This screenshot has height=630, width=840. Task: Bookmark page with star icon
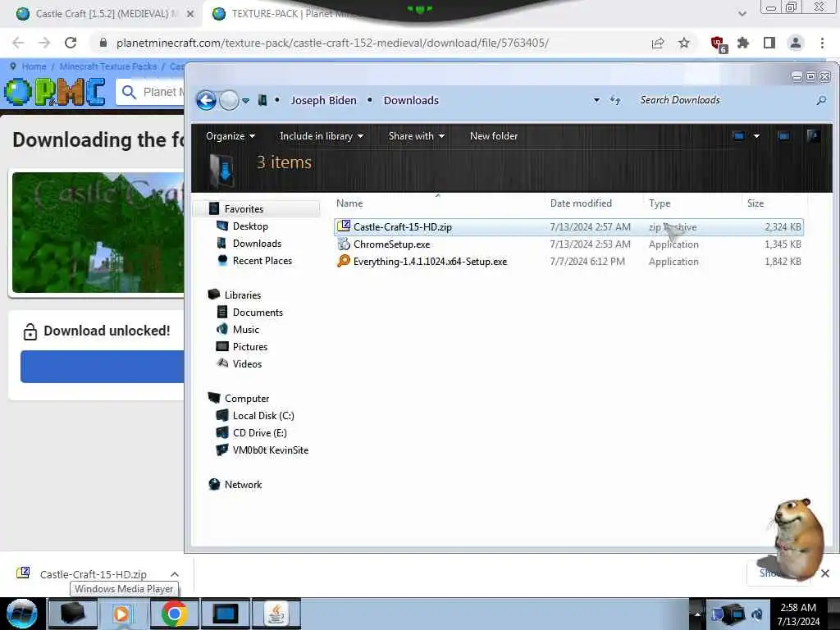tap(684, 43)
